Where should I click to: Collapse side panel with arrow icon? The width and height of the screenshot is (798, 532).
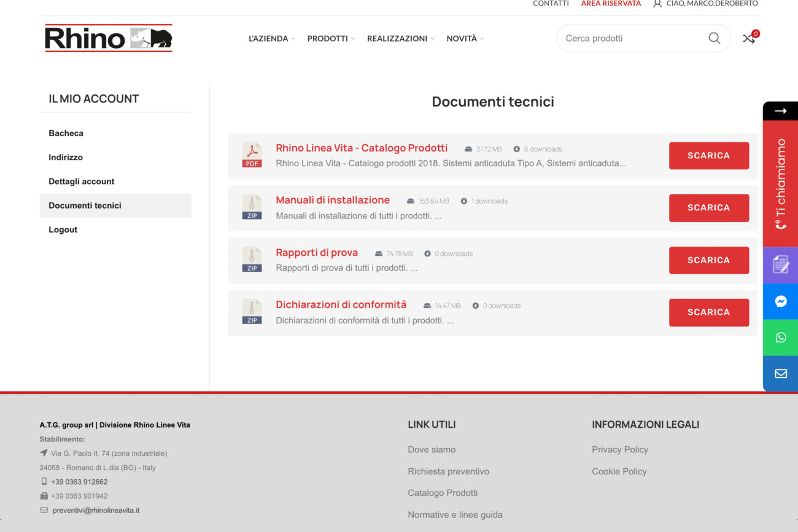(780, 111)
